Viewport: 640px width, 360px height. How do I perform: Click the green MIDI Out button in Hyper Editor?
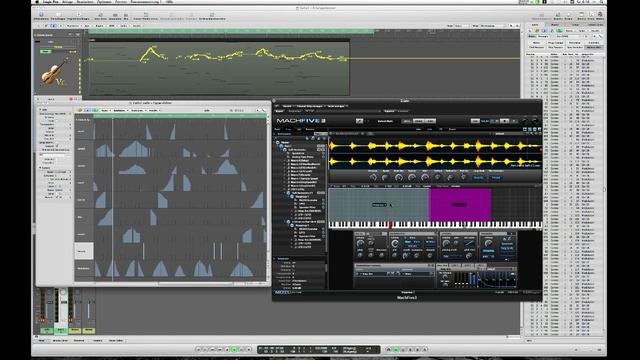[95, 110]
